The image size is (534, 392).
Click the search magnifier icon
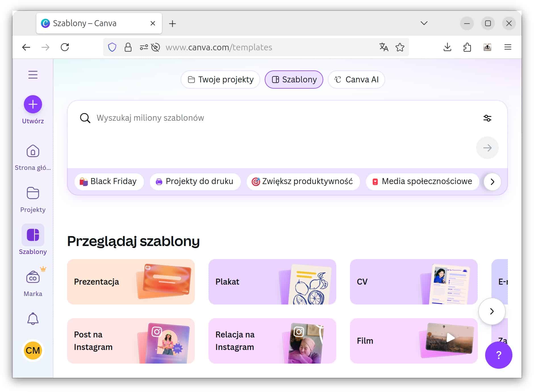(85, 118)
